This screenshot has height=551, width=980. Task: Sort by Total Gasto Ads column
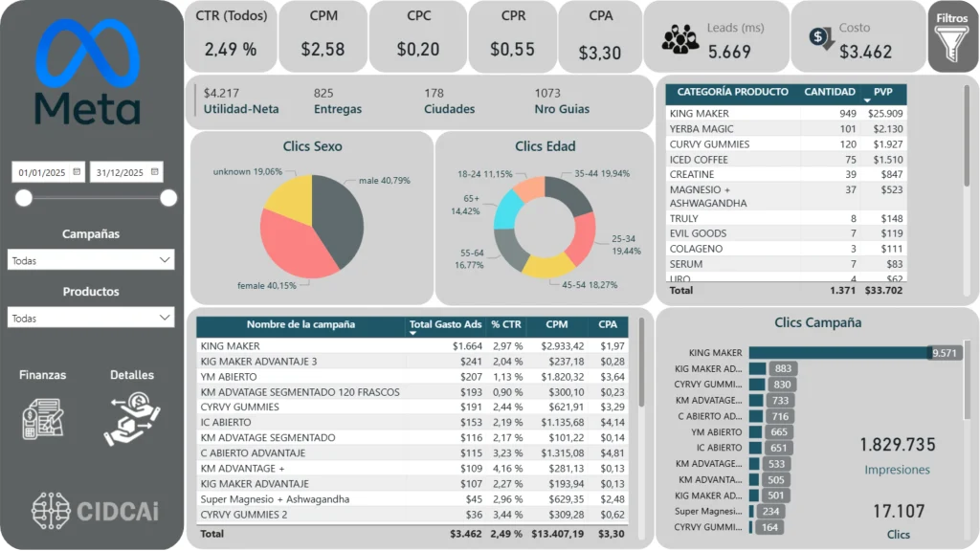coord(446,324)
